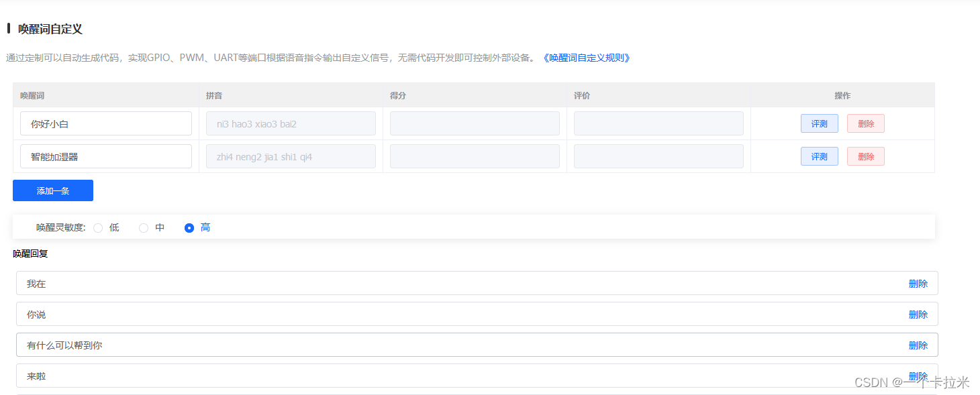The image size is (980, 395).
Task: Click the 得分 column header
Action: [x=475, y=95]
